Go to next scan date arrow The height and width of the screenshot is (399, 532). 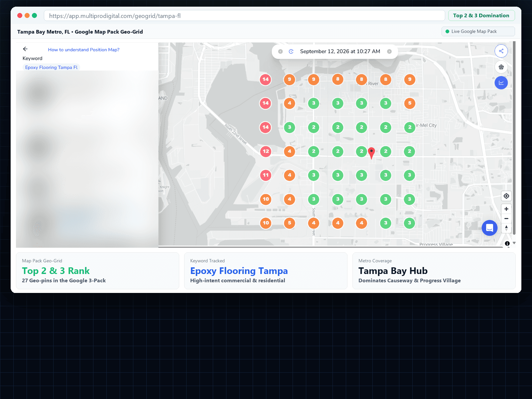point(389,52)
